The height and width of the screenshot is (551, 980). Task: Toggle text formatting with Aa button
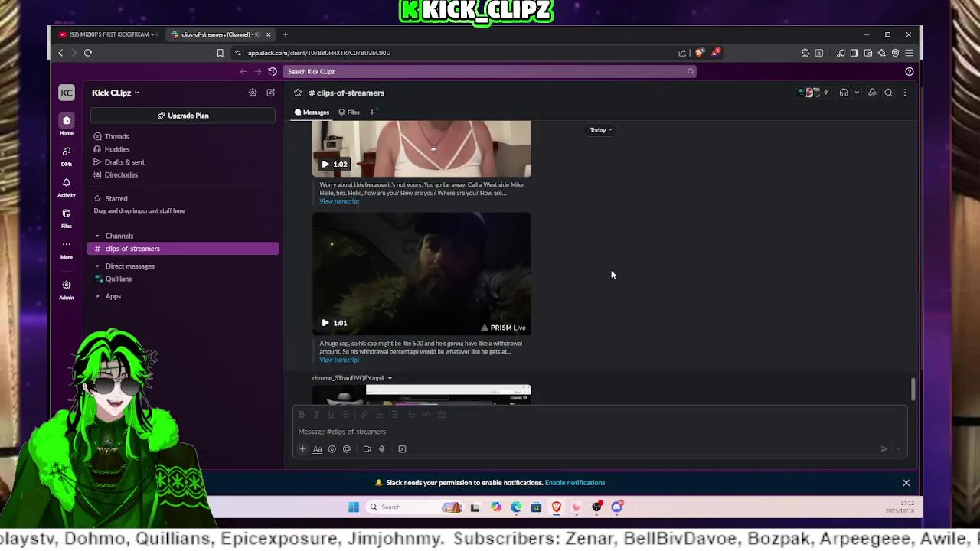point(317,449)
